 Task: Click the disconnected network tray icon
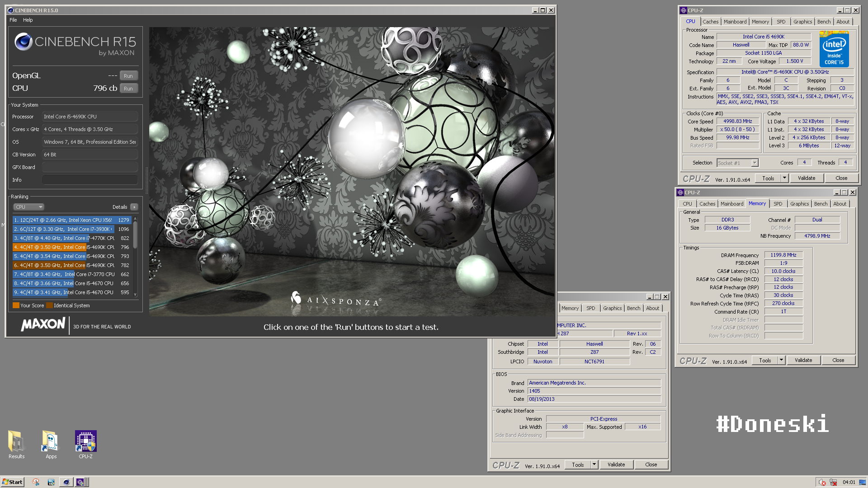(833, 482)
